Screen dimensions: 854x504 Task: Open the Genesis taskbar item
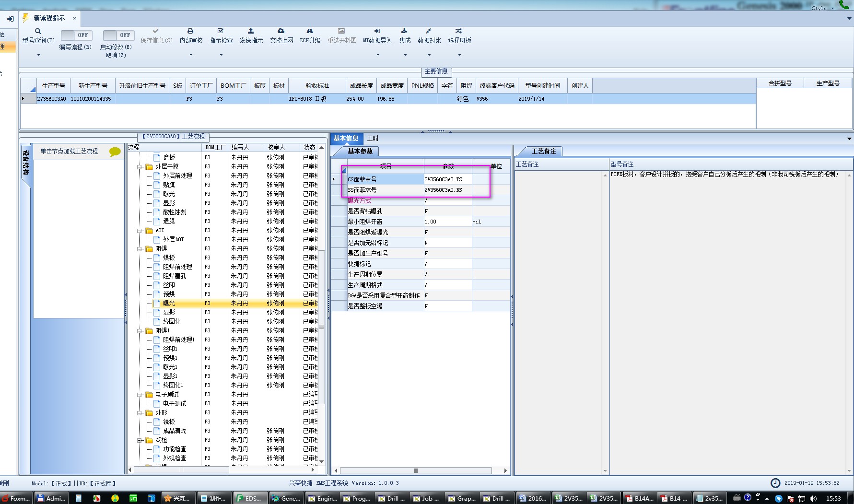286,498
